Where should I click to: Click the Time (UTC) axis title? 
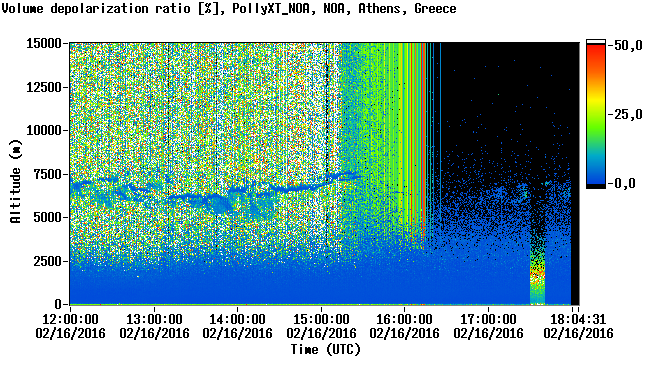tap(326, 350)
